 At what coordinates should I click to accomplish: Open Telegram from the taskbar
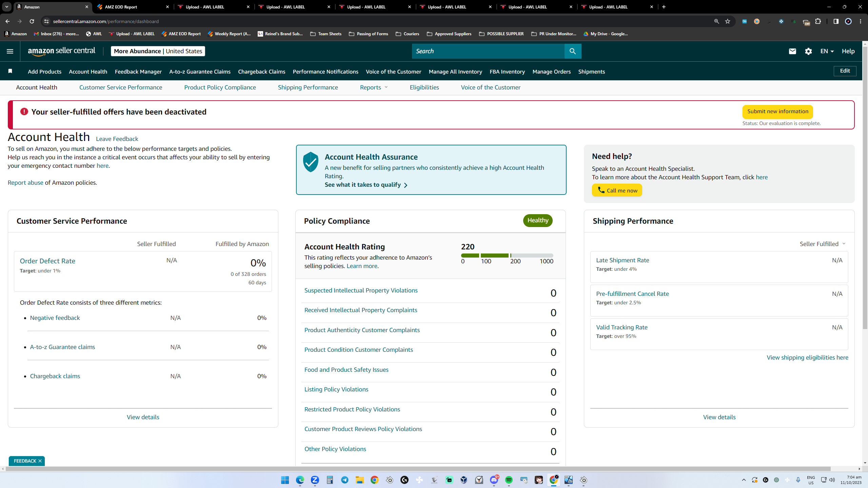[344, 480]
